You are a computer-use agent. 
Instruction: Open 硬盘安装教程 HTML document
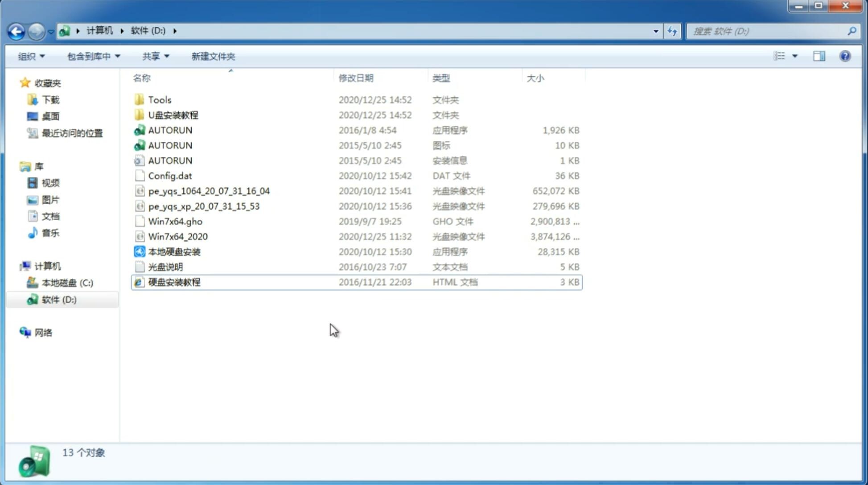coord(173,282)
